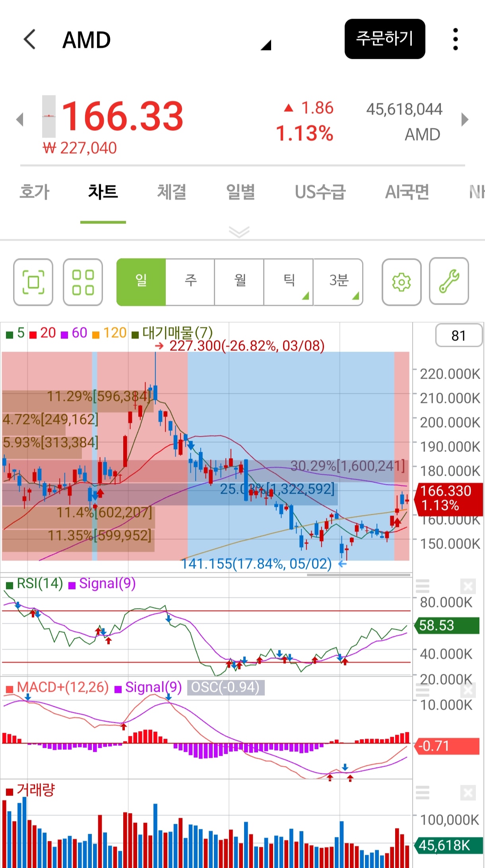The width and height of the screenshot is (485, 868).
Task: Go to previous stock with left triangle
Action: 20,119
